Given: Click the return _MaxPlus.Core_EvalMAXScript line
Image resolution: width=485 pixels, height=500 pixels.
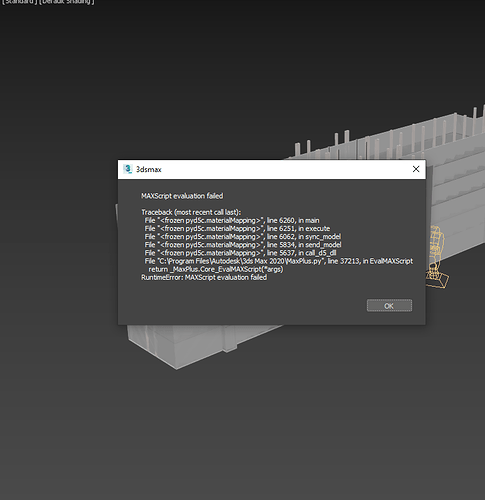Looking at the screenshot, I should (x=216, y=269).
